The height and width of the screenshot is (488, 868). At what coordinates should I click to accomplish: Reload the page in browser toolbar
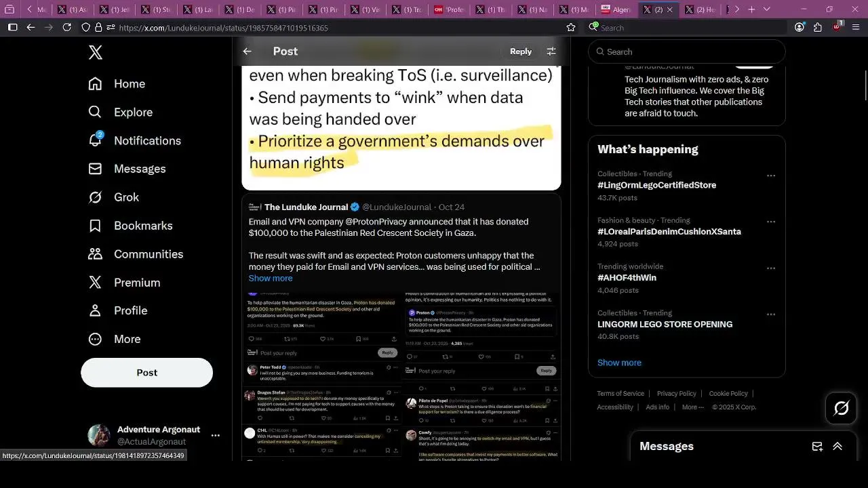[66, 27]
